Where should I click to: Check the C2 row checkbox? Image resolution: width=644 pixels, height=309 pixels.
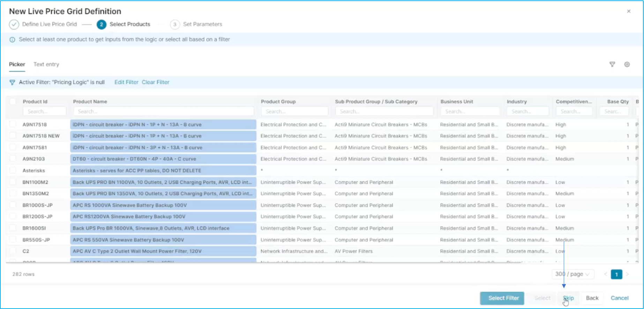(13, 251)
